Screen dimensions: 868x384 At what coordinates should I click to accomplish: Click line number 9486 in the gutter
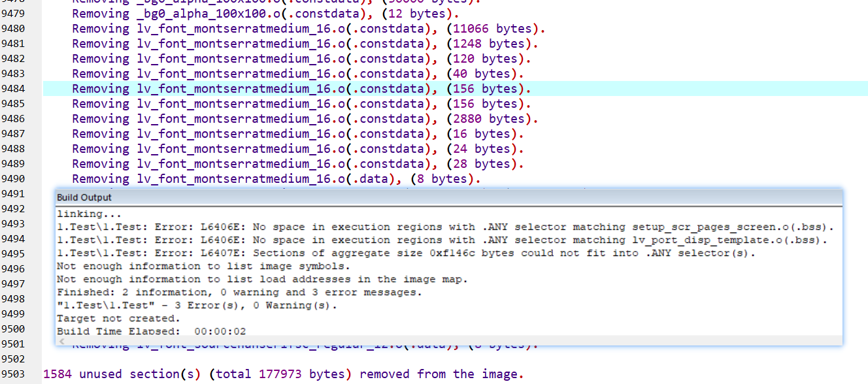(x=13, y=118)
